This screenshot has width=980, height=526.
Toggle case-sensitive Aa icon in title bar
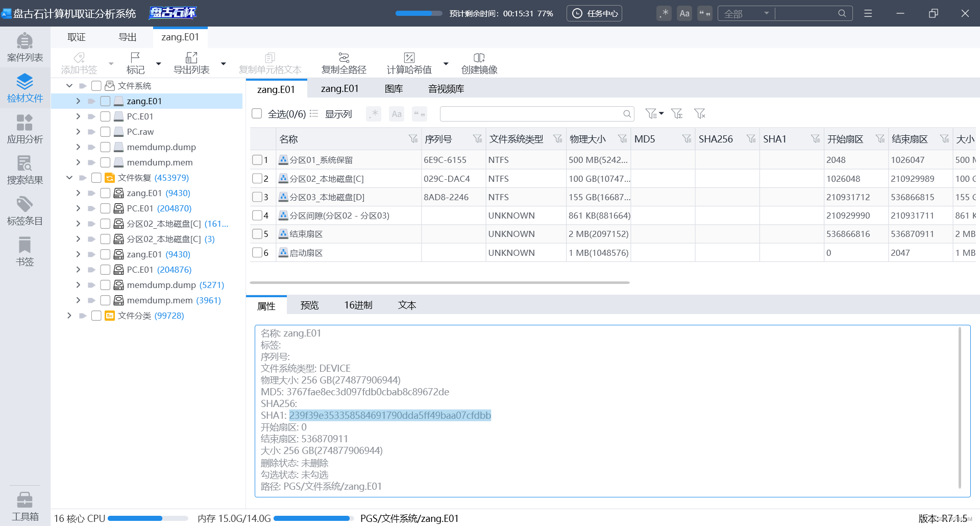[x=684, y=13]
